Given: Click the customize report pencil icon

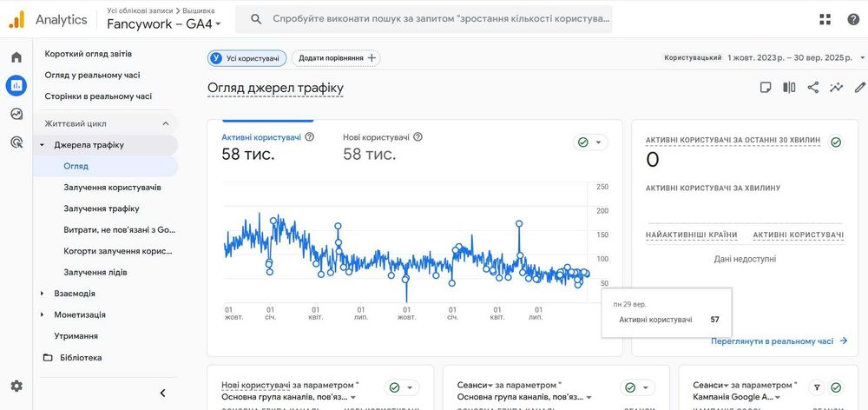Looking at the screenshot, I should click(859, 88).
